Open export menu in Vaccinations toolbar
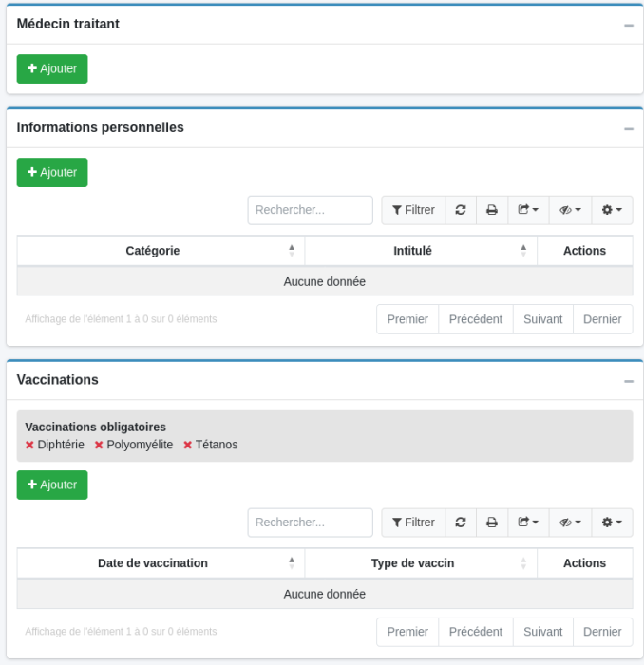Image resolution: width=644 pixels, height=665 pixels. 528,522
